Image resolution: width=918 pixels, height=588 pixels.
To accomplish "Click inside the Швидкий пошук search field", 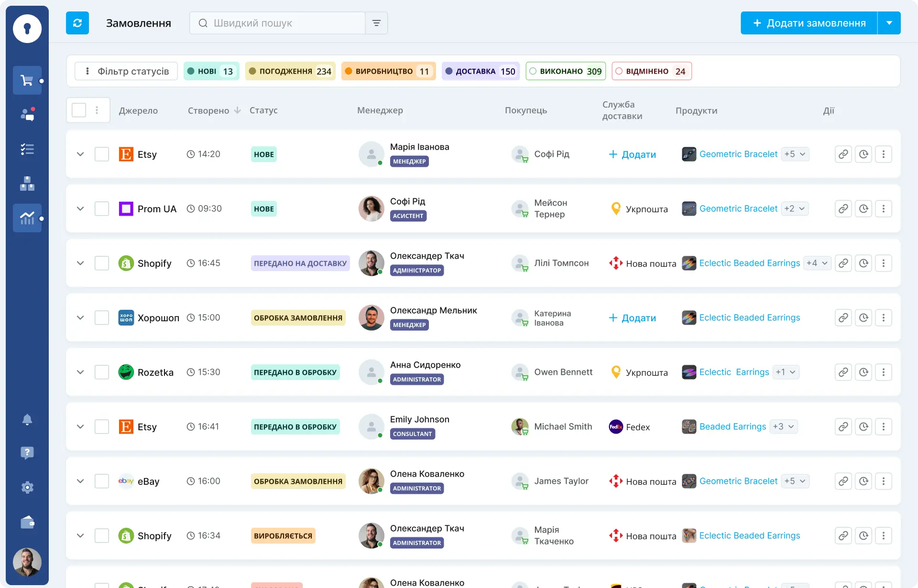I will click(x=277, y=22).
